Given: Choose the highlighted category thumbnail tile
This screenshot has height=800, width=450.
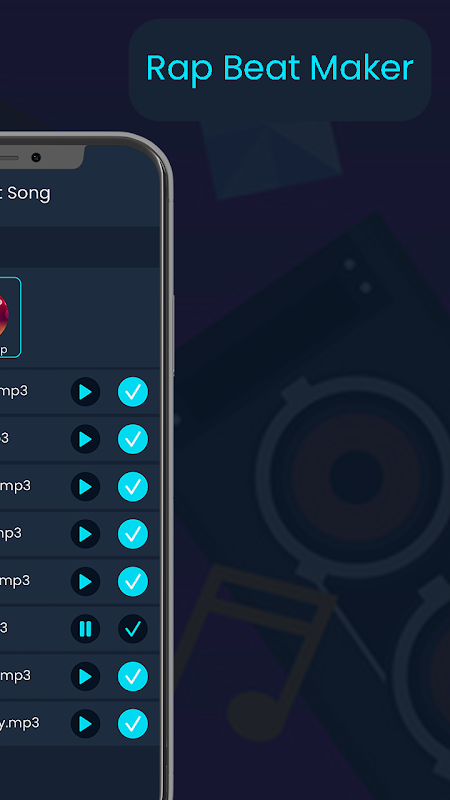Looking at the screenshot, I should click(10, 317).
